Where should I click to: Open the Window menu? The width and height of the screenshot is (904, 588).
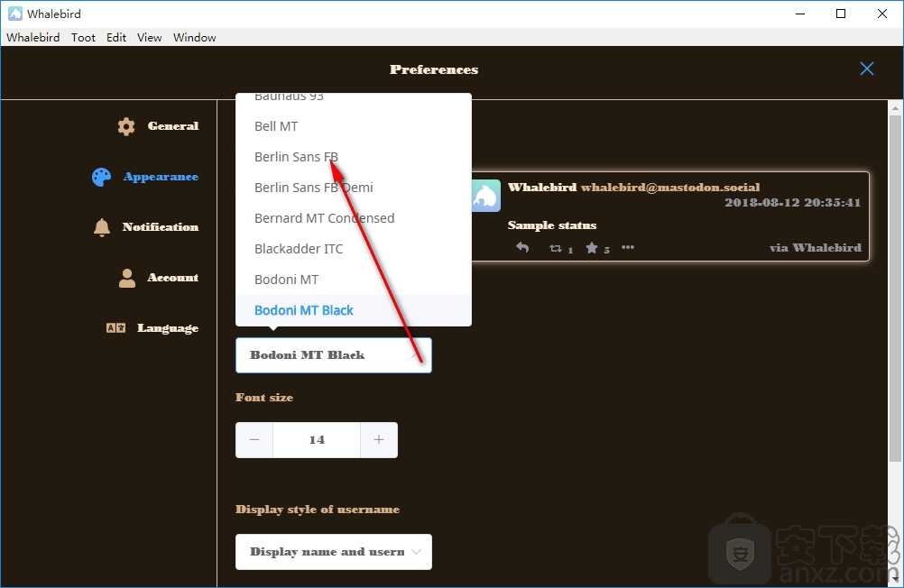click(x=194, y=38)
